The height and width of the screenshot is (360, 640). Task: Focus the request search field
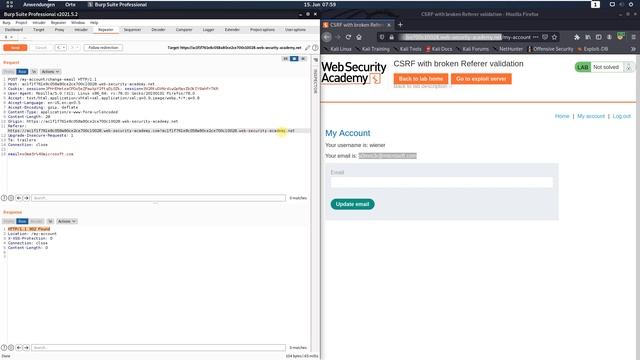[x=158, y=198]
